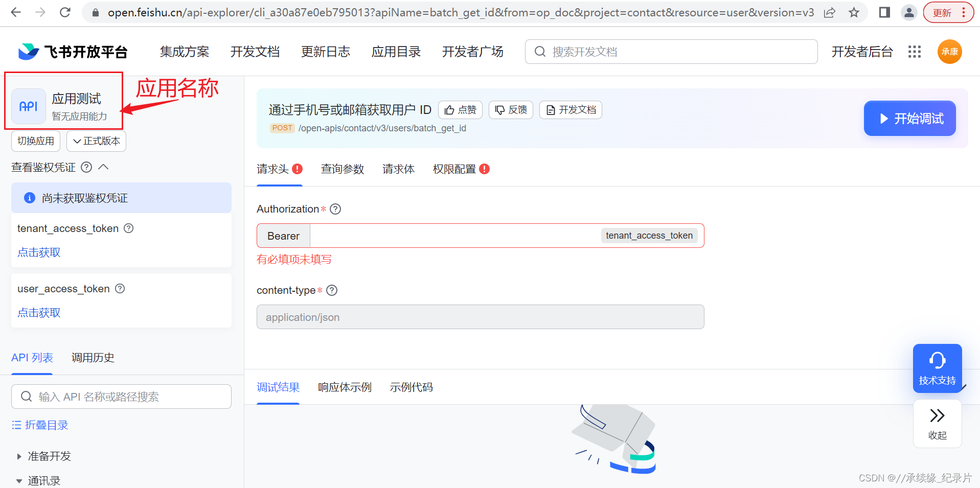Viewport: 980px width, 488px height.
Task: Open the 更新日志 menu
Action: 326,52
